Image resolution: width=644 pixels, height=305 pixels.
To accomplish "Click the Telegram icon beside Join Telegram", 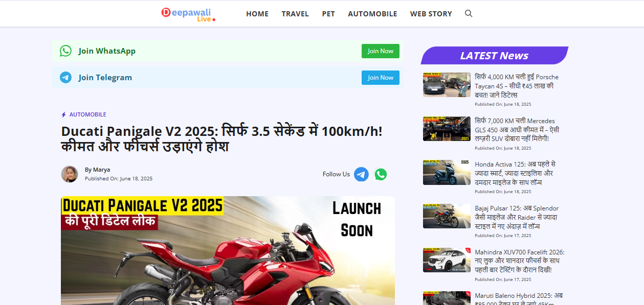I will [x=65, y=78].
